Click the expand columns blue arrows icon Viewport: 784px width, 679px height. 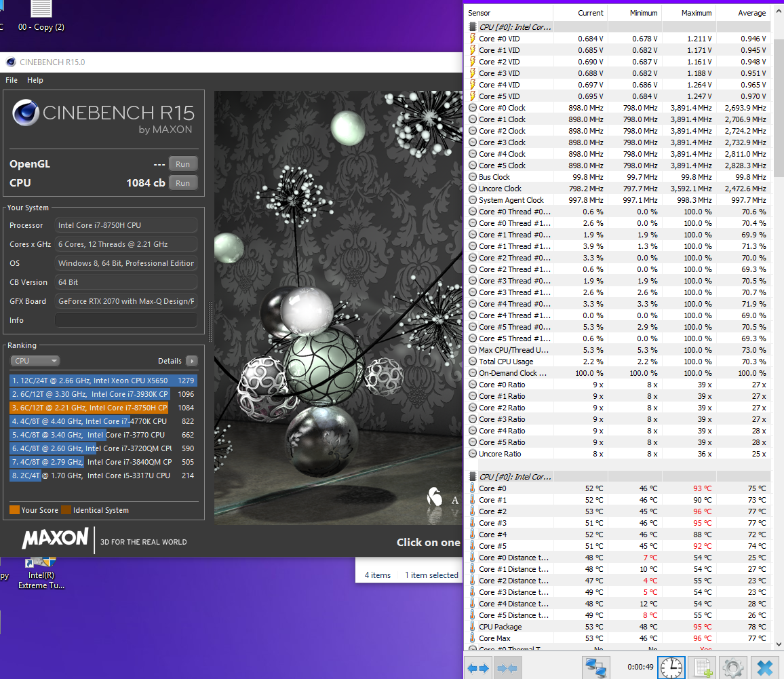point(478,668)
